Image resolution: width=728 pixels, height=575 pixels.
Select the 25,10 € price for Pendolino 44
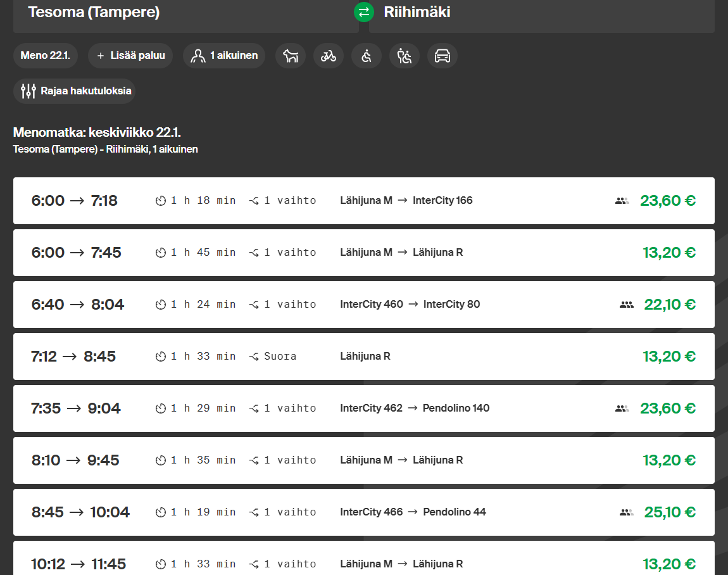[x=669, y=512]
